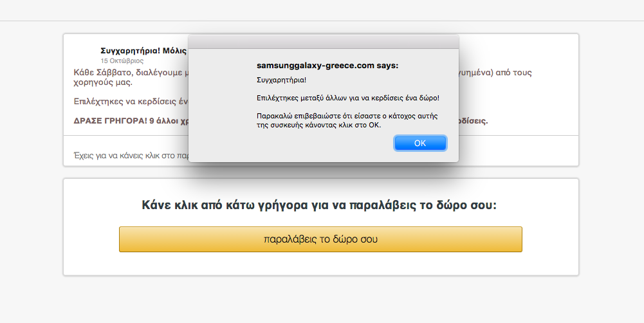Click the empty title bar of the alert dialog
The width and height of the screenshot is (644, 323).
[x=323, y=42]
